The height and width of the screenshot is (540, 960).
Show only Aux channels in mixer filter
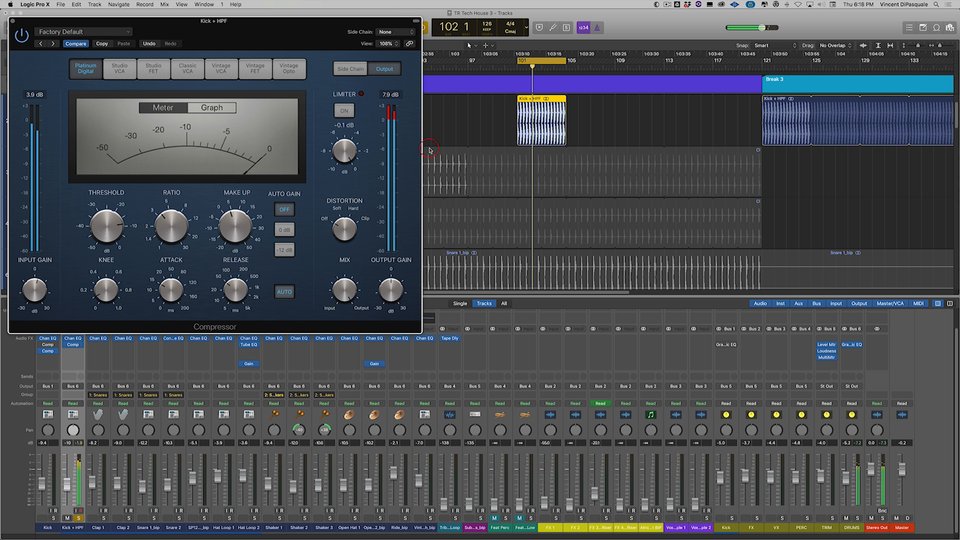pos(798,304)
